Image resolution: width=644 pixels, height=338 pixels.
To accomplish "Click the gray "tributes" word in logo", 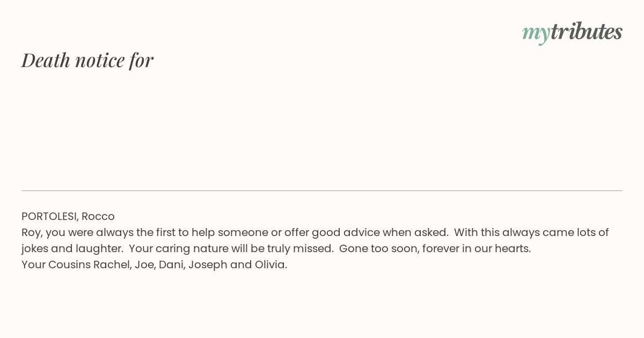I will (586, 32).
